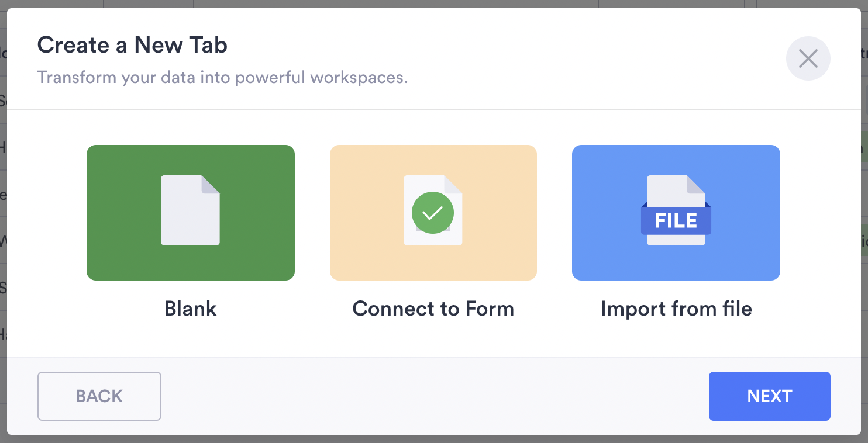Click the white checkmark inside the green circle
Viewport: 868px width, 443px height.
(432, 213)
